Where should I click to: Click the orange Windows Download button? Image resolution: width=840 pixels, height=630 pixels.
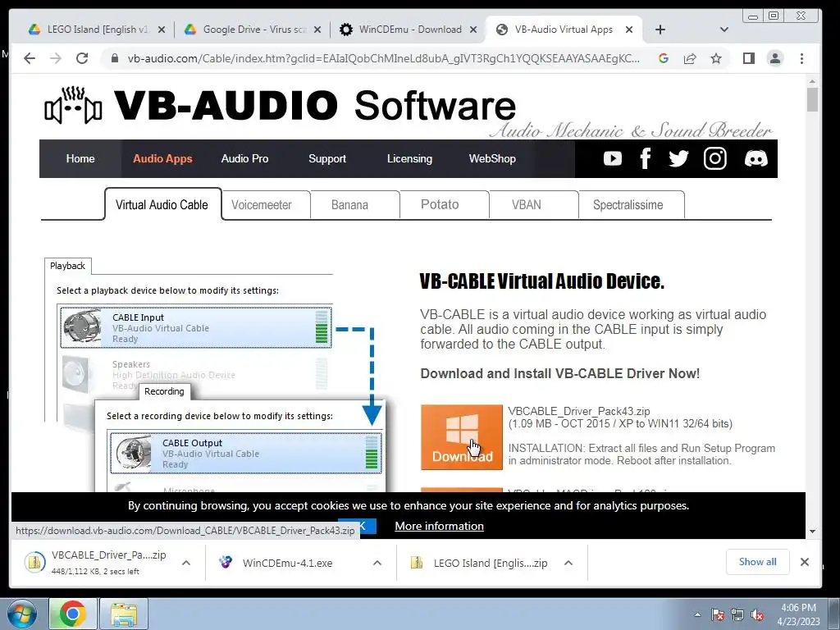[461, 437]
